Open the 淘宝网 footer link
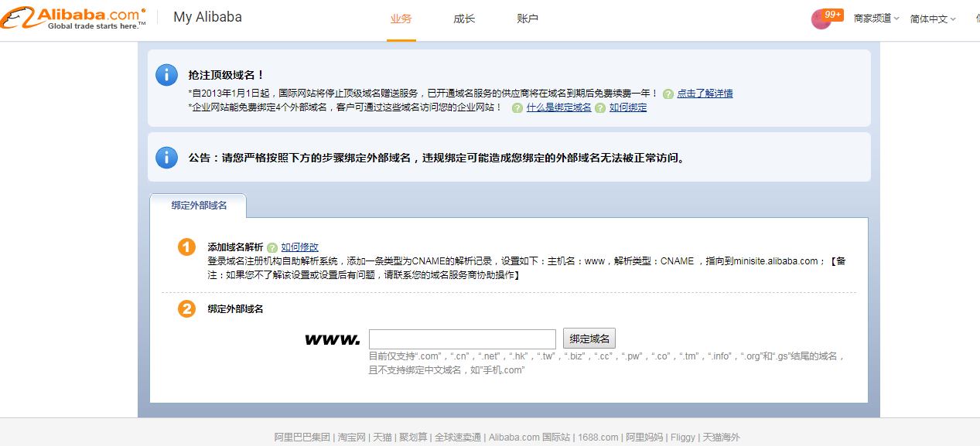Screen dimensions: 980x446 click(x=352, y=437)
